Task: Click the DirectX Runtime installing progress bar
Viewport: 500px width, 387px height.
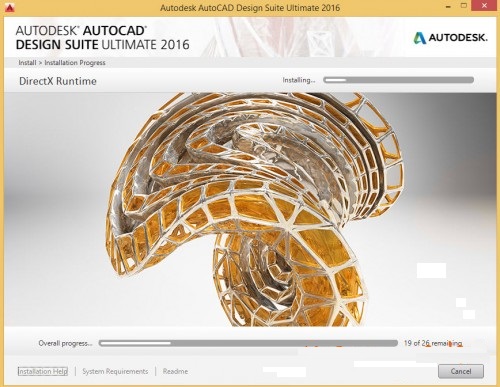Action: point(398,80)
